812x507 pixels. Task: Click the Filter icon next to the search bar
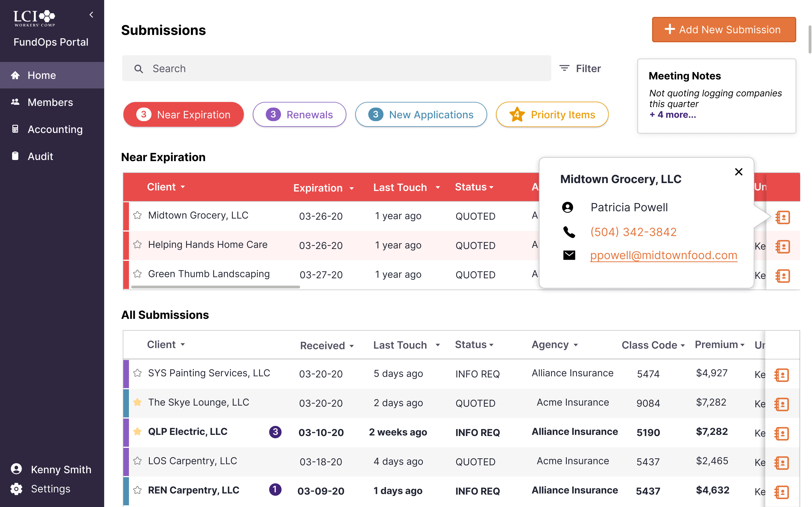pos(564,68)
